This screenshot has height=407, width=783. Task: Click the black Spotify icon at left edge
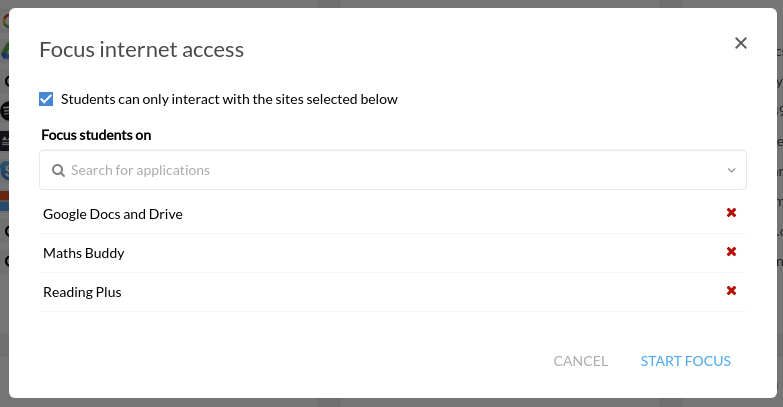[4, 110]
